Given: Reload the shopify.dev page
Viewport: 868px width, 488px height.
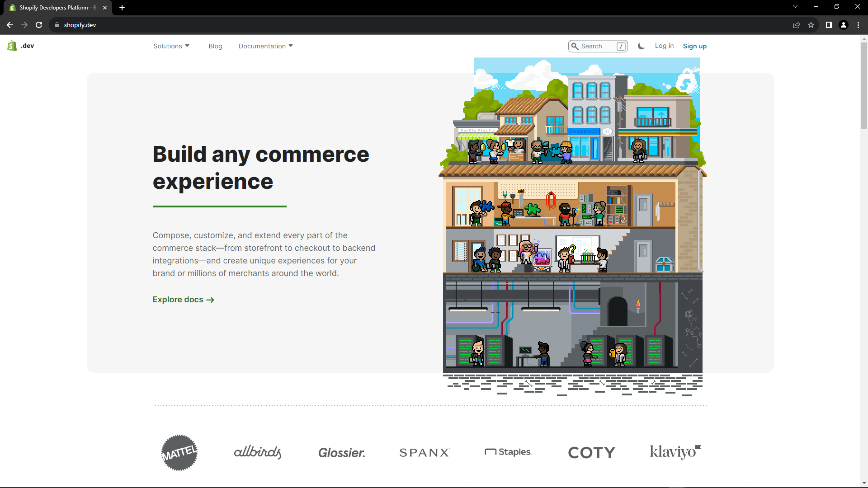Looking at the screenshot, I should [x=39, y=25].
